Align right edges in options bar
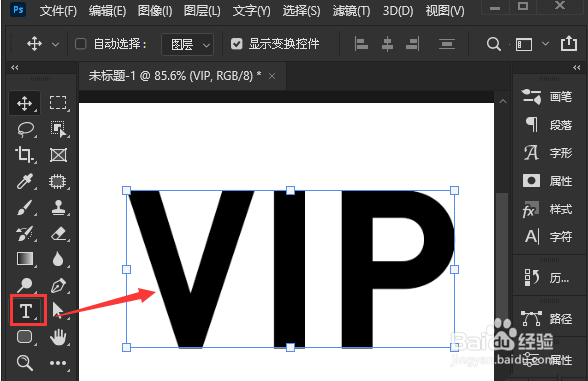This screenshot has height=381, width=588. click(412, 44)
